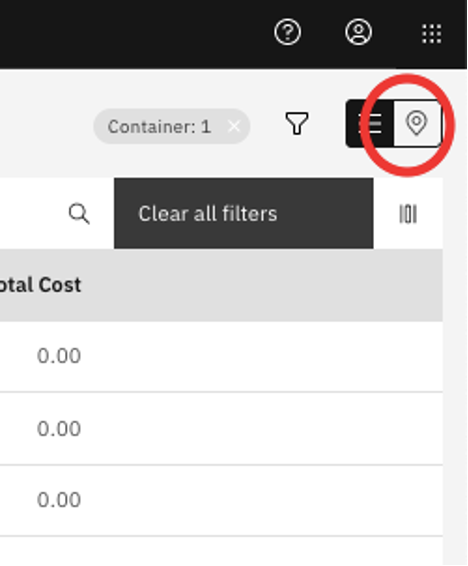Click Clear all filters button
Viewport: 468px width, 566px height.
[x=244, y=213]
